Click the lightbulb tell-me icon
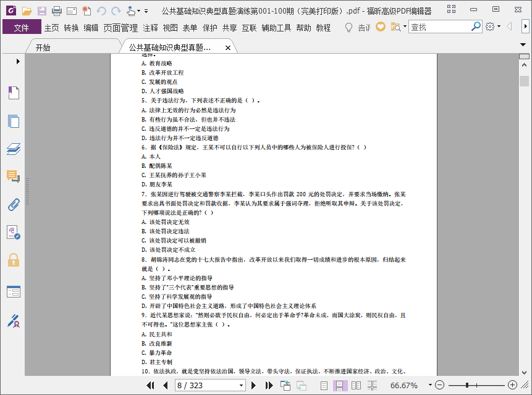The width and height of the screenshot is (532, 395). 348,27
